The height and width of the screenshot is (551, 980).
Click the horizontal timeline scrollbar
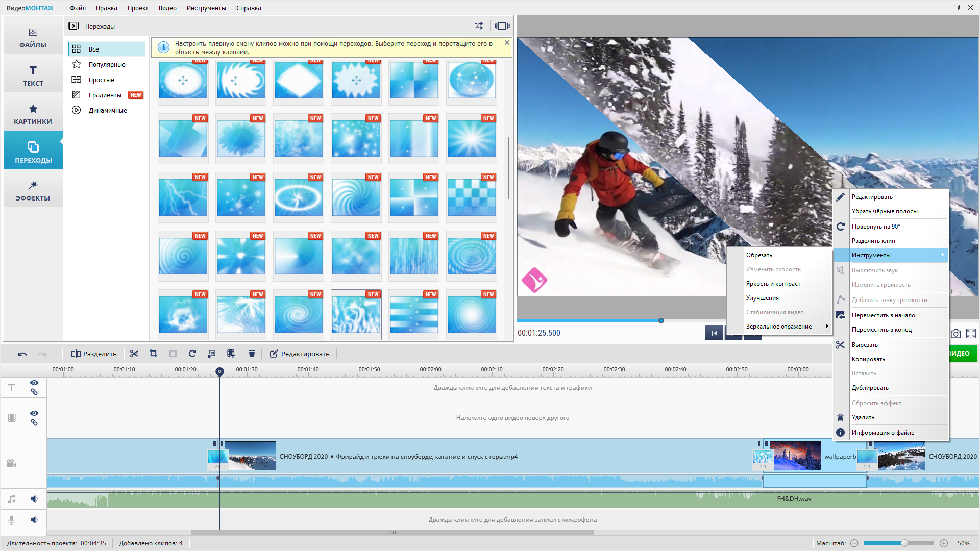pyautogui.click(x=392, y=533)
